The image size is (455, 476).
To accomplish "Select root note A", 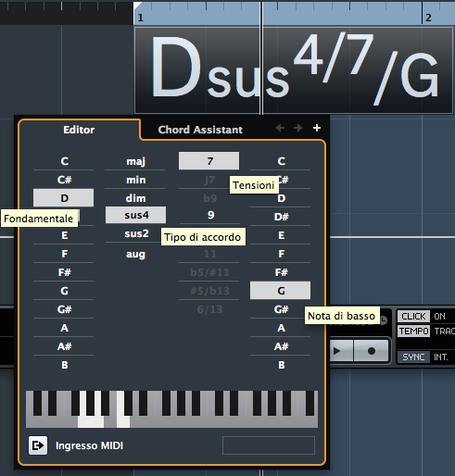I will (64, 328).
